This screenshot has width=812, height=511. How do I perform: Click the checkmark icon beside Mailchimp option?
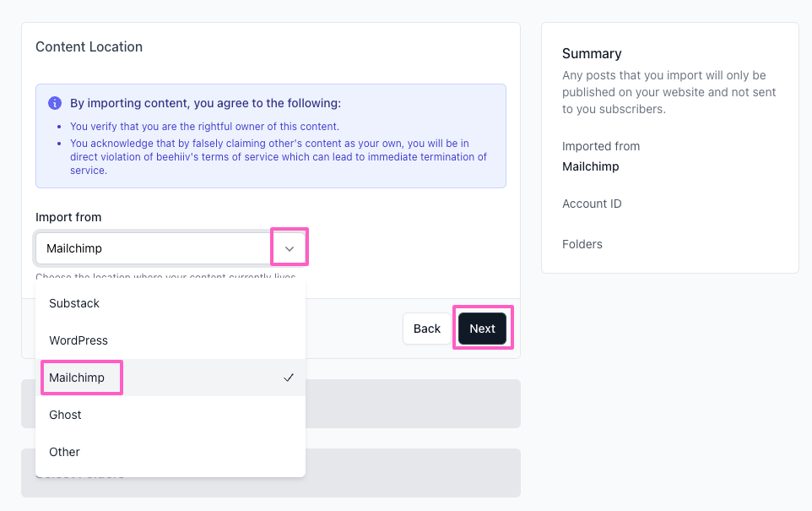(x=289, y=378)
